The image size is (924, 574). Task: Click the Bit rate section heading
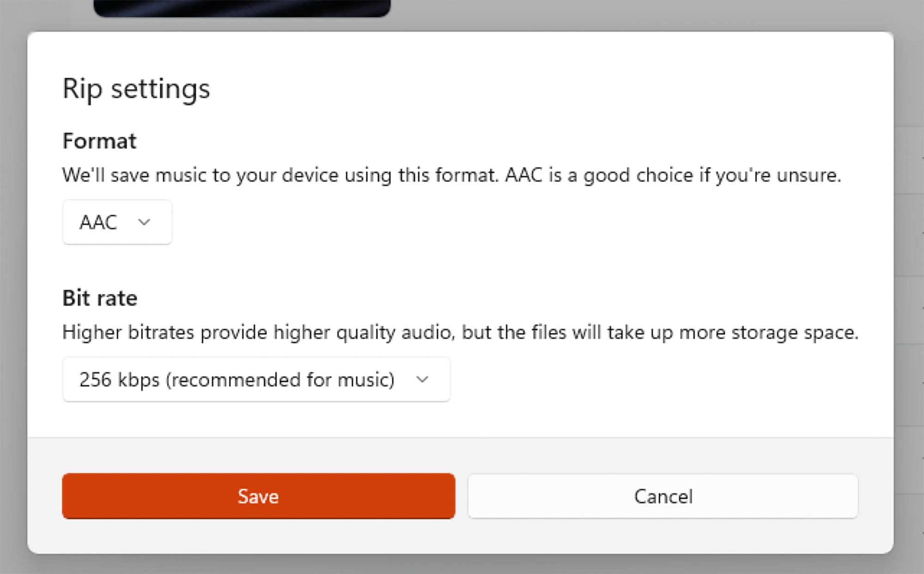(100, 298)
